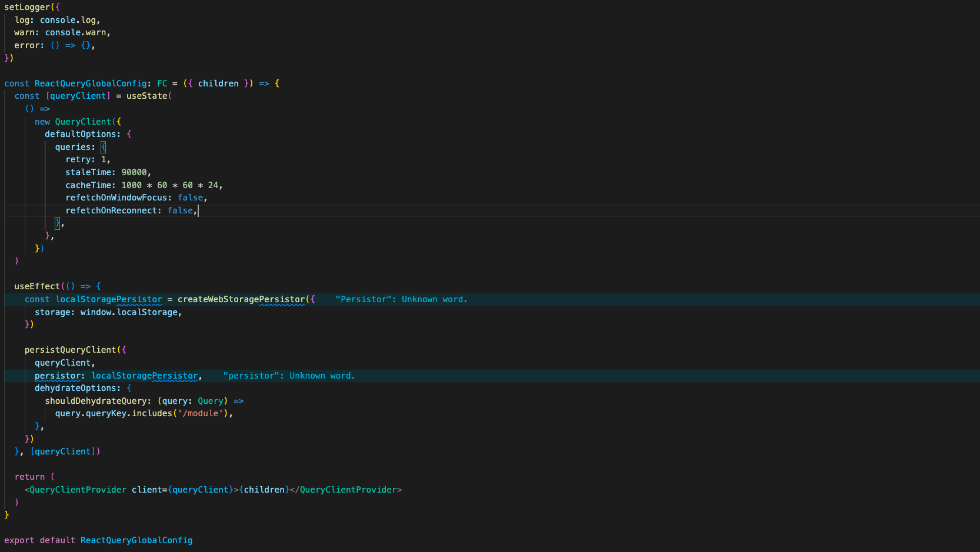The image size is (980, 552).
Task: Click ReactQueryGlobalConfig in export default line
Action: pos(136,540)
